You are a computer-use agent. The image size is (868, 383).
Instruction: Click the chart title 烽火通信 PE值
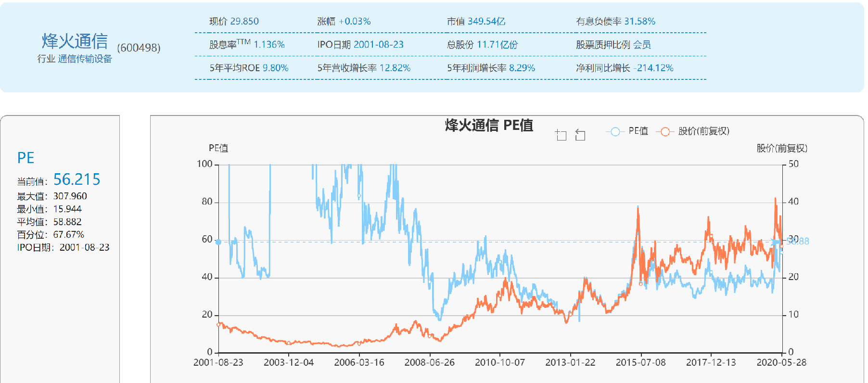489,125
